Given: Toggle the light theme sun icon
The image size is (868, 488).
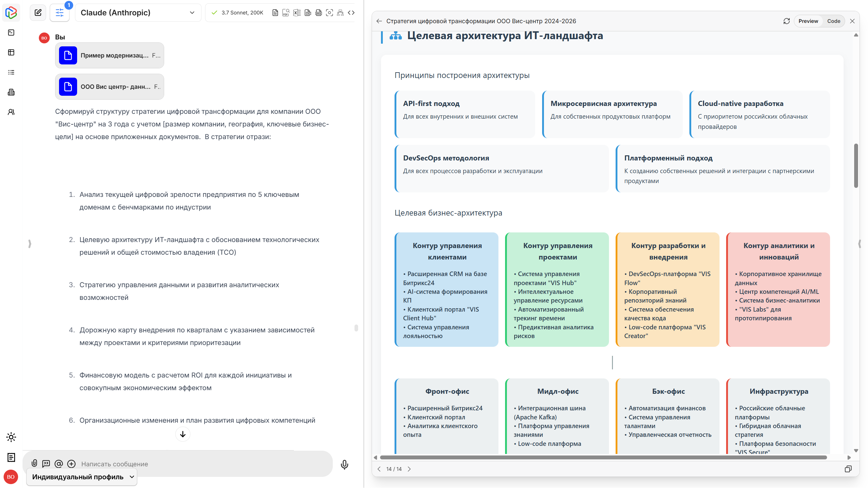Looking at the screenshot, I should tap(11, 437).
